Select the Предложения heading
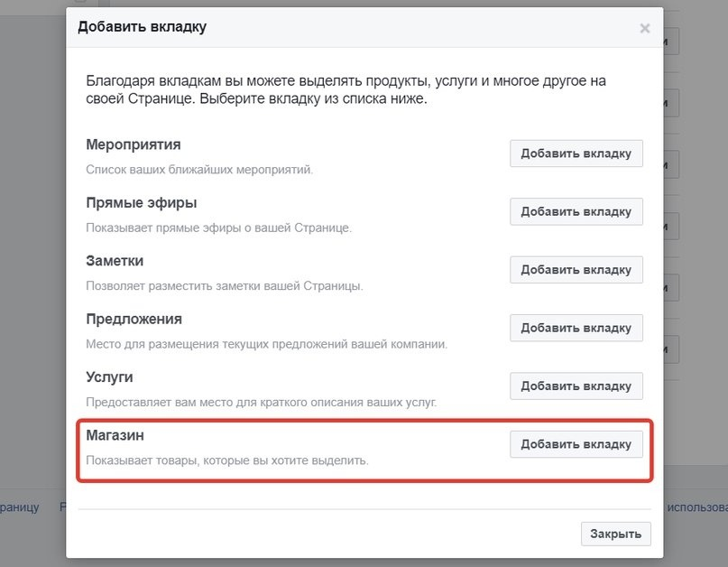 [134, 319]
